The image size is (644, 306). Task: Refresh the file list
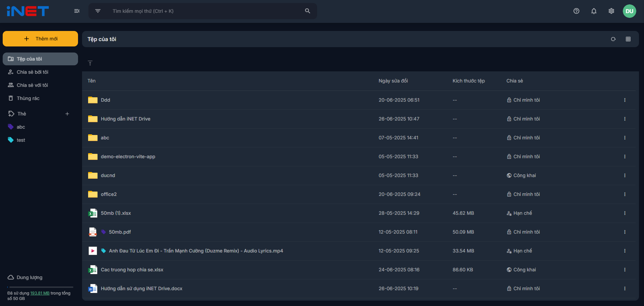coord(613,39)
